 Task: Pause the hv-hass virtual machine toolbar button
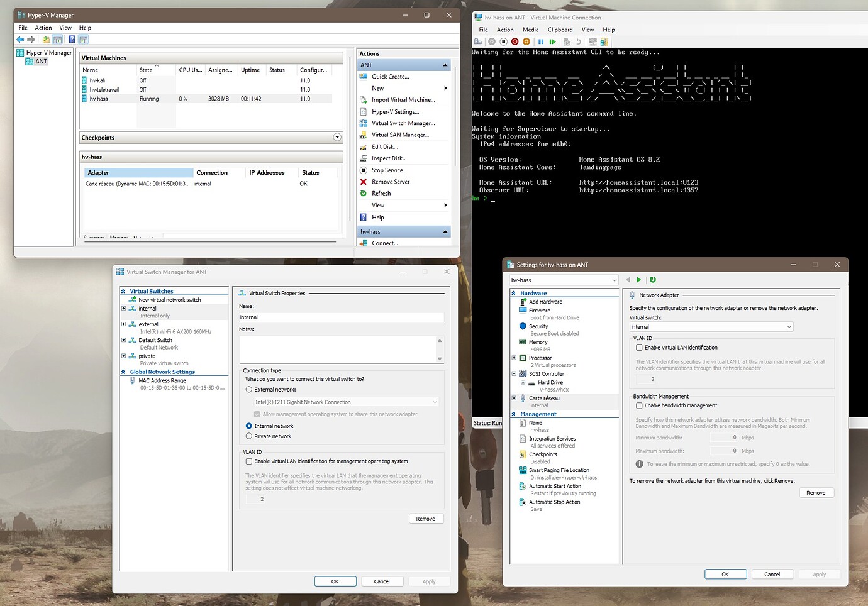pyautogui.click(x=541, y=41)
